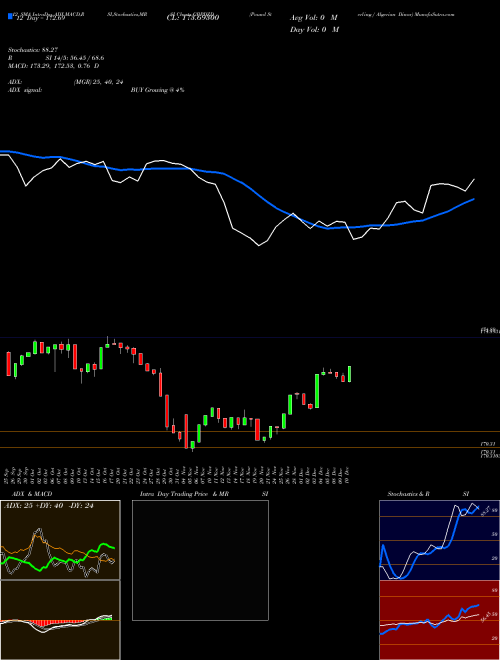Click the end of the blue SMA line
The image size is (500, 660).
tap(474, 199)
